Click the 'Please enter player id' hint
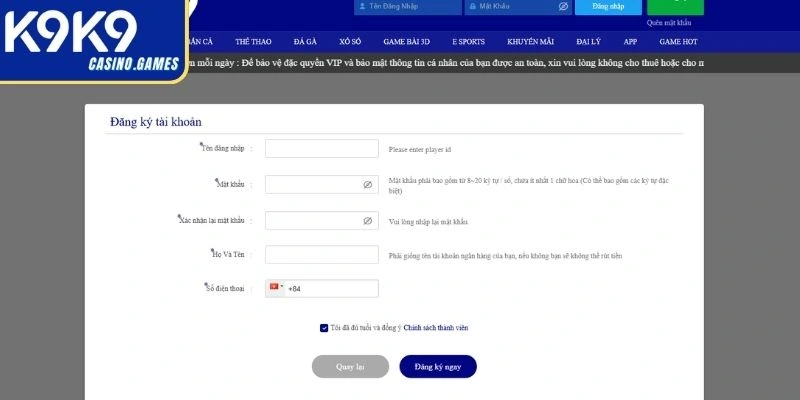This screenshot has height=400, width=800. tap(420, 150)
